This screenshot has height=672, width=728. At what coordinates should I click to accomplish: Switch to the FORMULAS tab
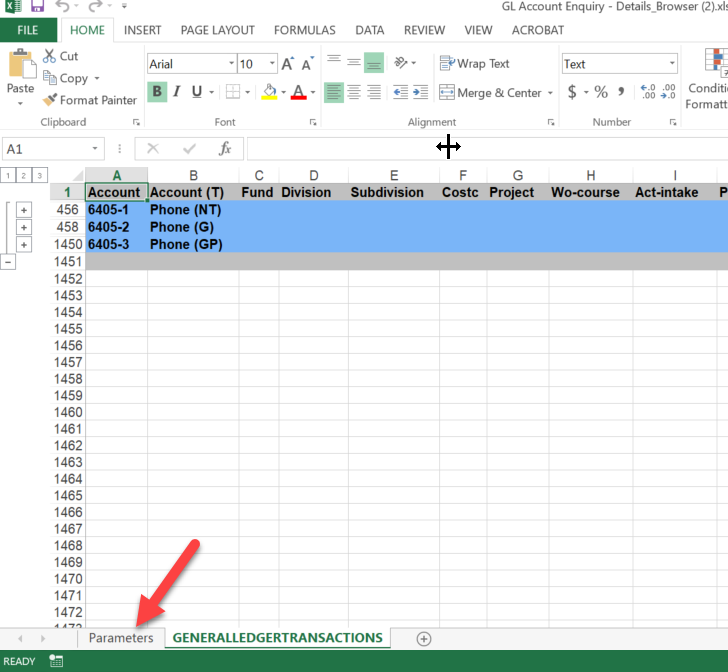(x=305, y=30)
